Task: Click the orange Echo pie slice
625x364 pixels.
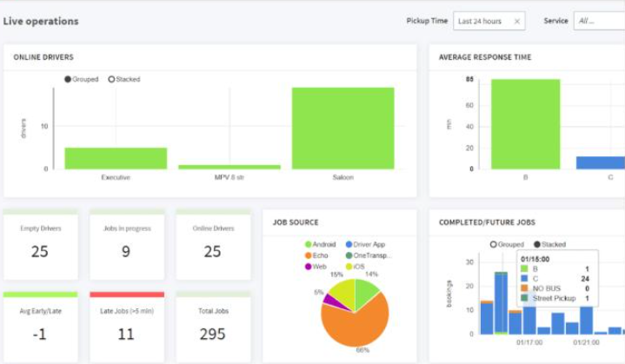Action: (x=355, y=322)
